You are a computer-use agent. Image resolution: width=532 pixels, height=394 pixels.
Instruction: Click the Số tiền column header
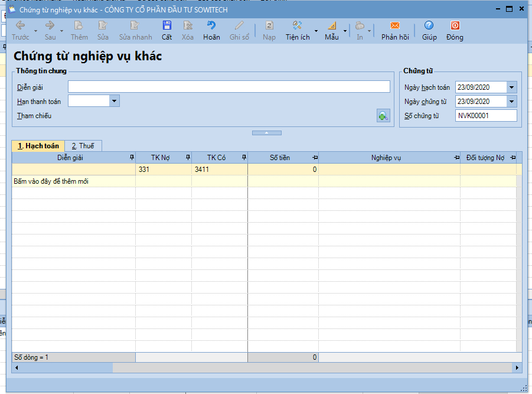(280, 158)
